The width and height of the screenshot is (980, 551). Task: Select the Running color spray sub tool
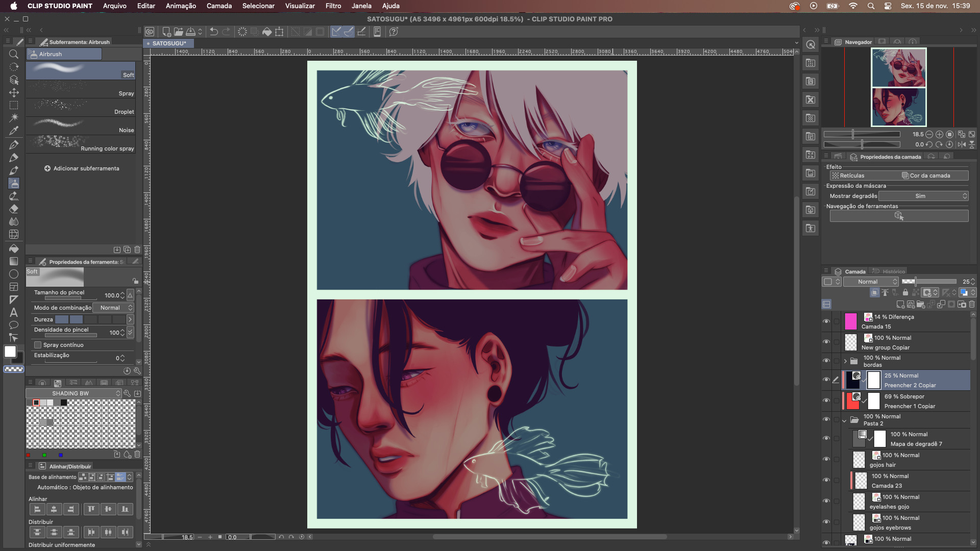click(81, 144)
